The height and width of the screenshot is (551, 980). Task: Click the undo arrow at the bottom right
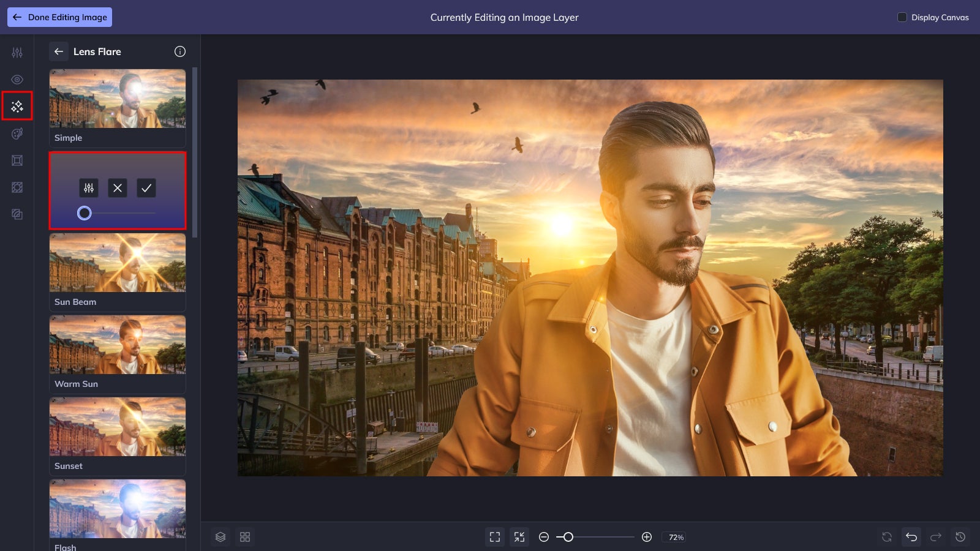coord(912,537)
